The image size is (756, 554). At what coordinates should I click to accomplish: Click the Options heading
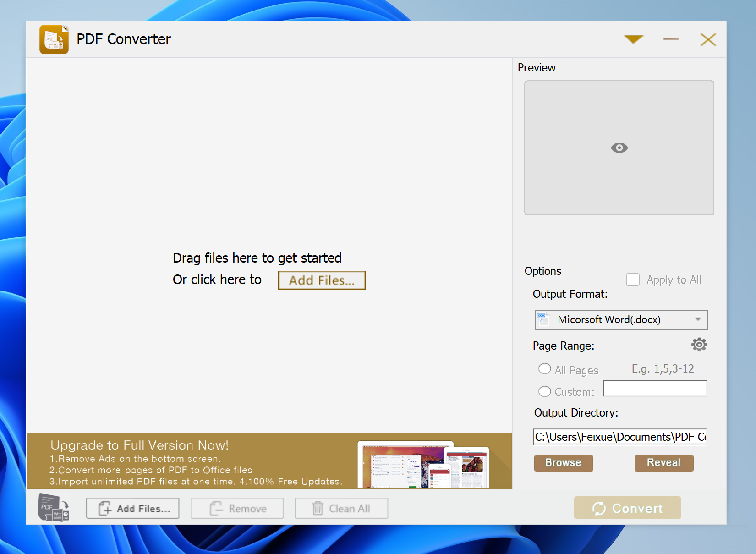click(x=543, y=271)
